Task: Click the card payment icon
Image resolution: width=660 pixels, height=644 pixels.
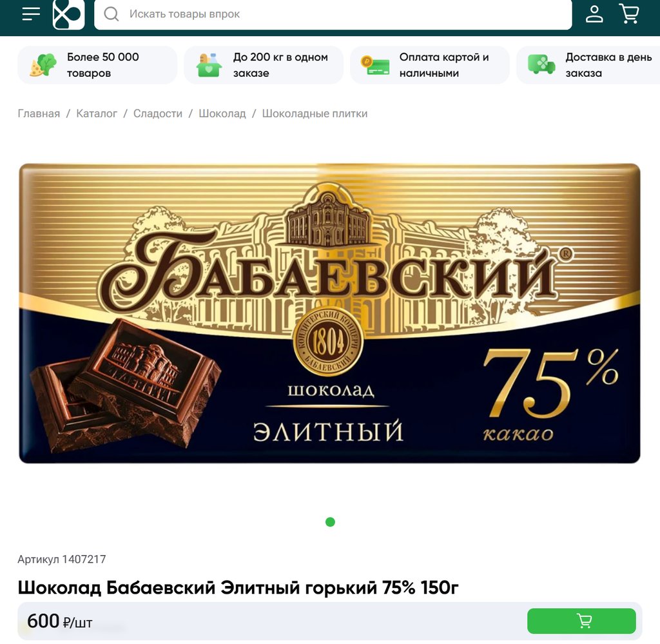Action: 375,65
